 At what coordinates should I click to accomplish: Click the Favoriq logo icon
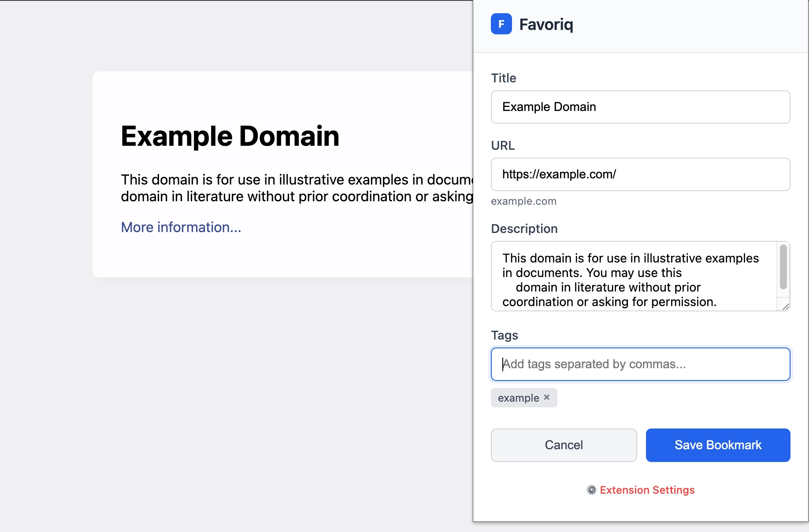tap(501, 24)
